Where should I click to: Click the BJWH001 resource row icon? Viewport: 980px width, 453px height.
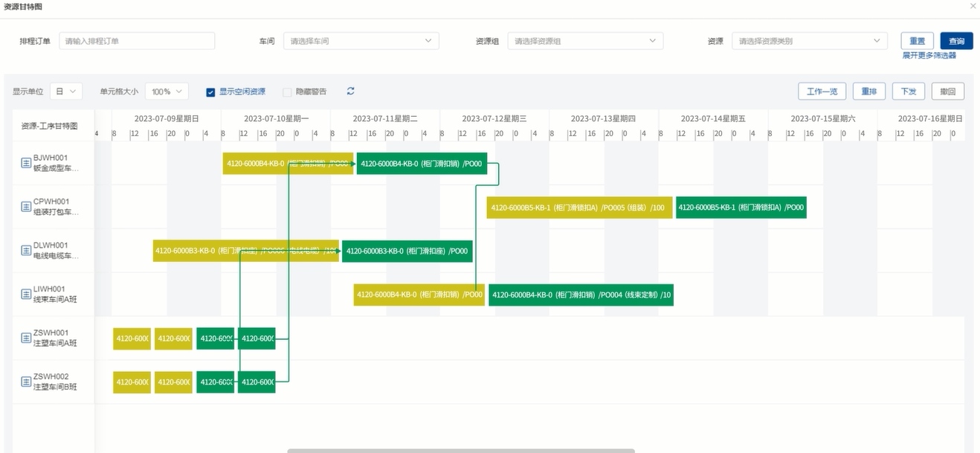[x=26, y=164]
